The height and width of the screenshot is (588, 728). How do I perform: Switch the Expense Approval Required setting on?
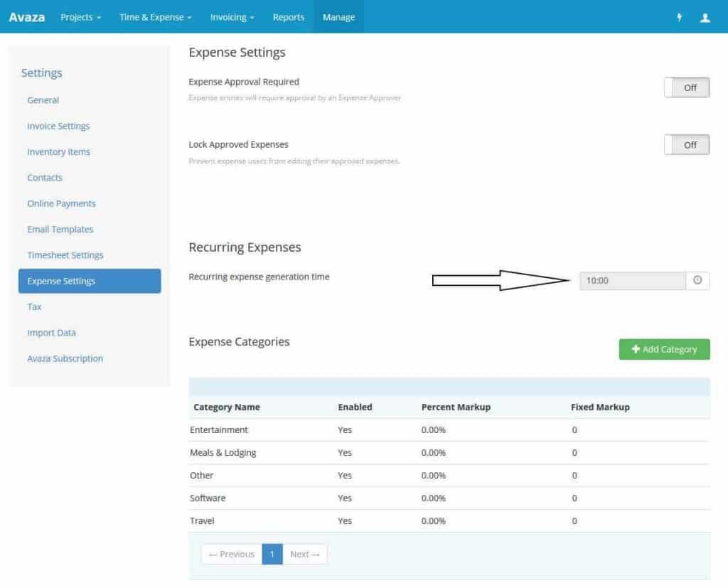pos(687,87)
